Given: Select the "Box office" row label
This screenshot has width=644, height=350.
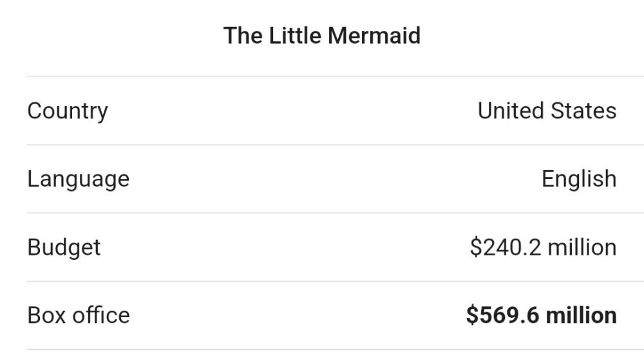Looking at the screenshot, I should point(79,315).
